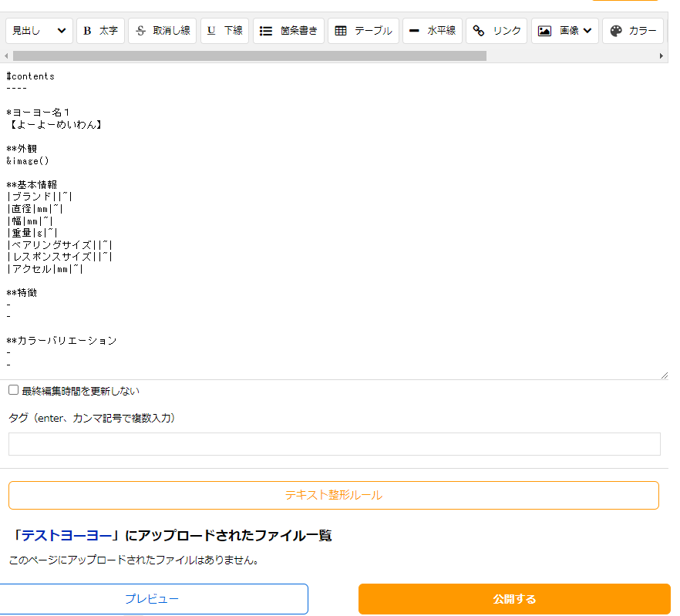680x616 pixels.
Task: Click the |アクセル|mm|~| row
Action: (45, 269)
